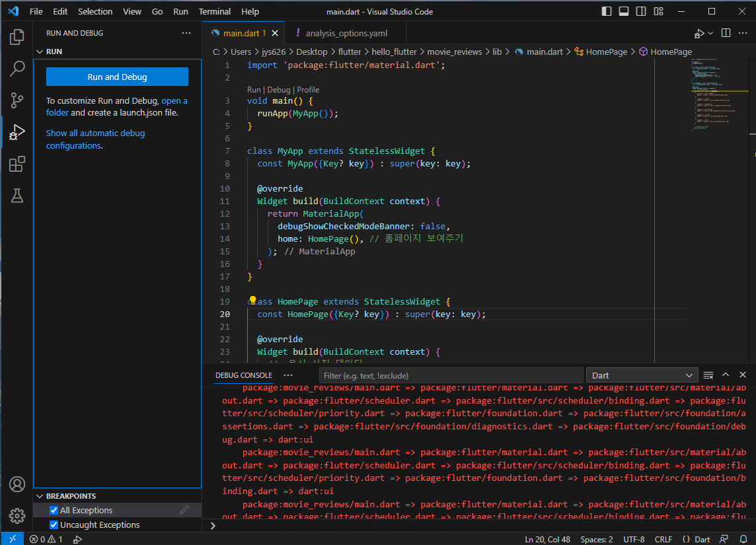Click the Profile code lens above main()
The height and width of the screenshot is (545, 756).
pos(308,90)
